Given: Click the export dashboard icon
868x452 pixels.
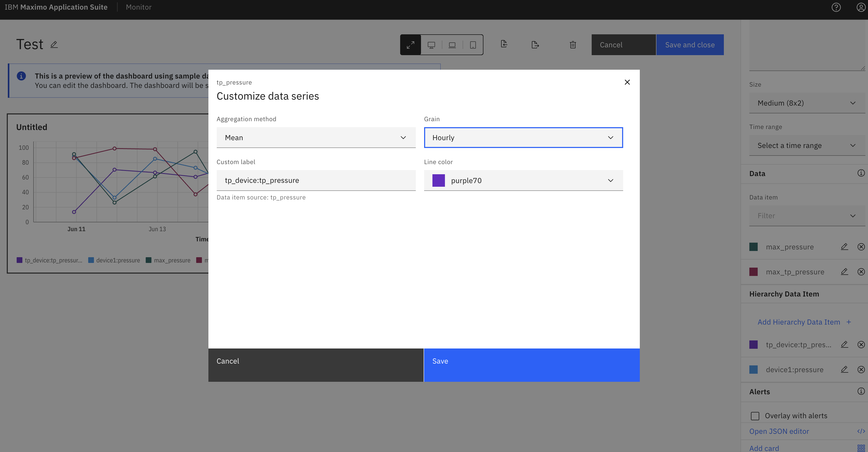Looking at the screenshot, I should click(535, 45).
